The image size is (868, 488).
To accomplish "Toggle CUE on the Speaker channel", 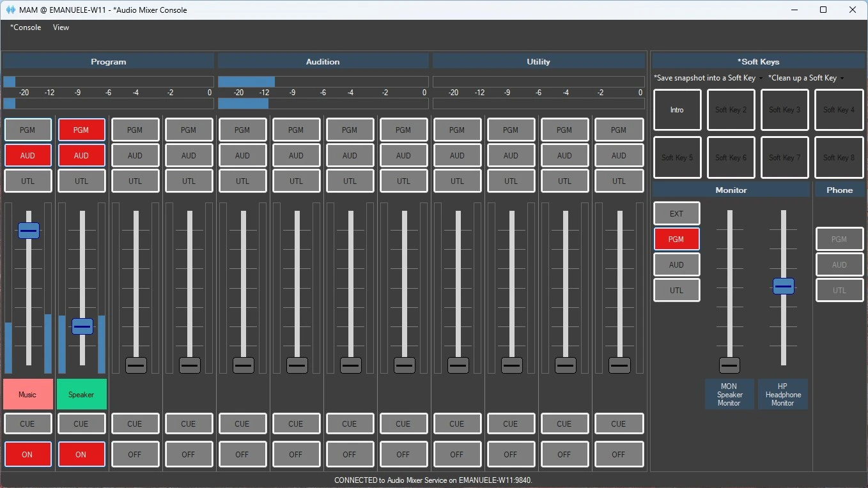I will tap(81, 423).
